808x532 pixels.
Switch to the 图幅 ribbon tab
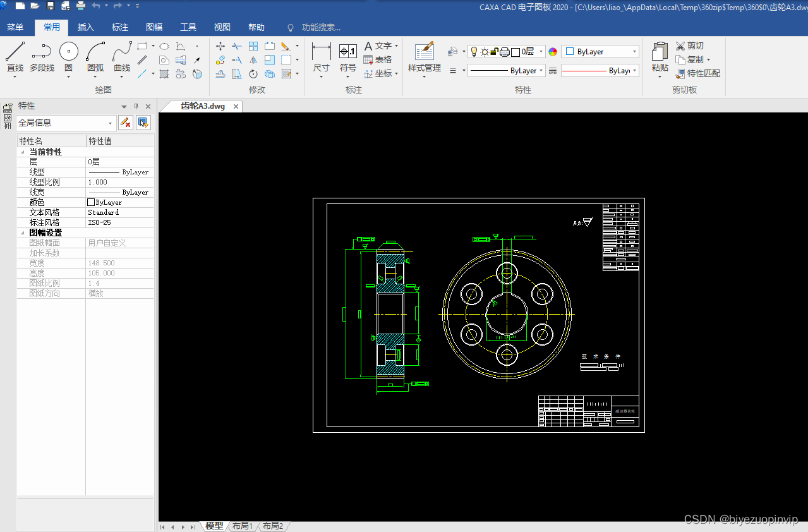point(154,27)
